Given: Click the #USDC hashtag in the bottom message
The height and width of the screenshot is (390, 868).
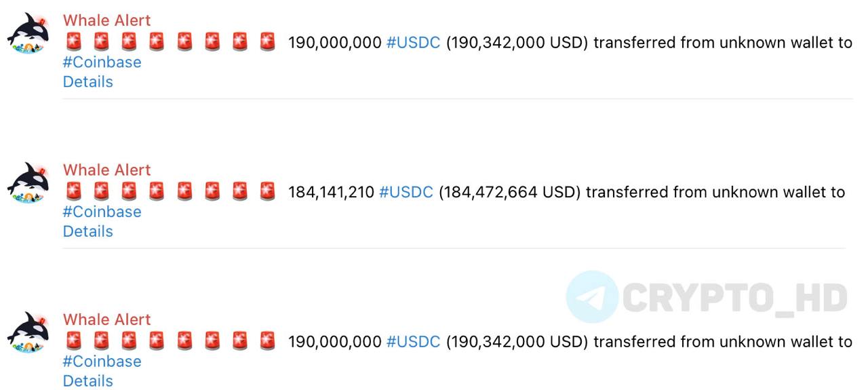Looking at the screenshot, I should coord(413,342).
